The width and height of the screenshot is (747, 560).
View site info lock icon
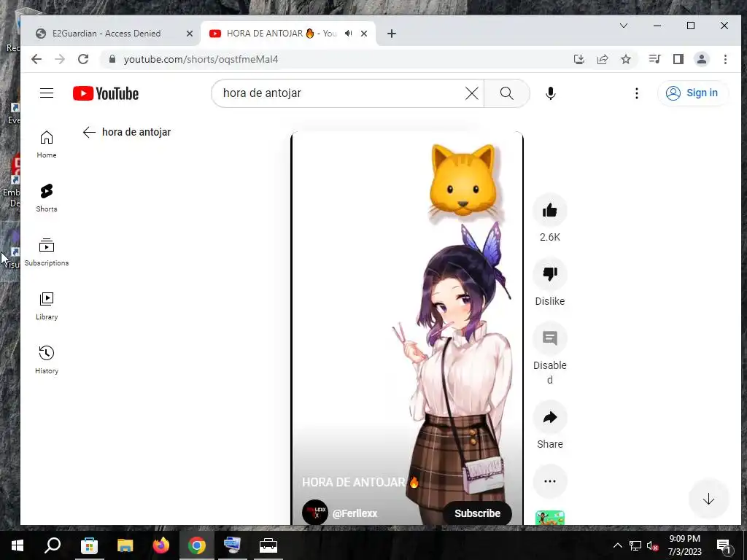pos(112,59)
